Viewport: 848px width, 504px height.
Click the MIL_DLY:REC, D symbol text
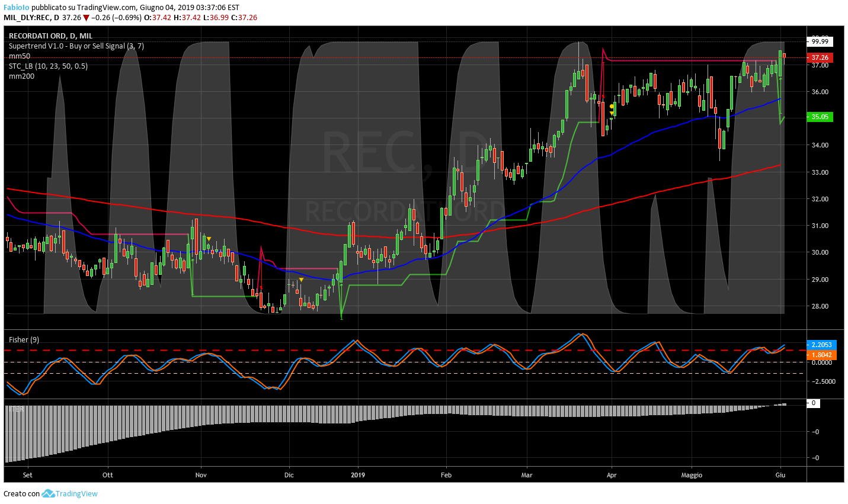click(31, 18)
